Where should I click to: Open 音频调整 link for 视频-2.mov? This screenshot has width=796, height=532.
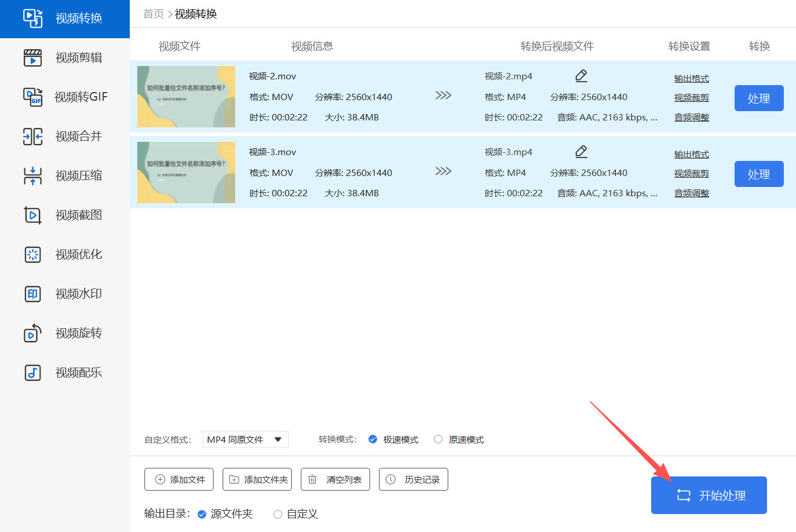(692, 118)
